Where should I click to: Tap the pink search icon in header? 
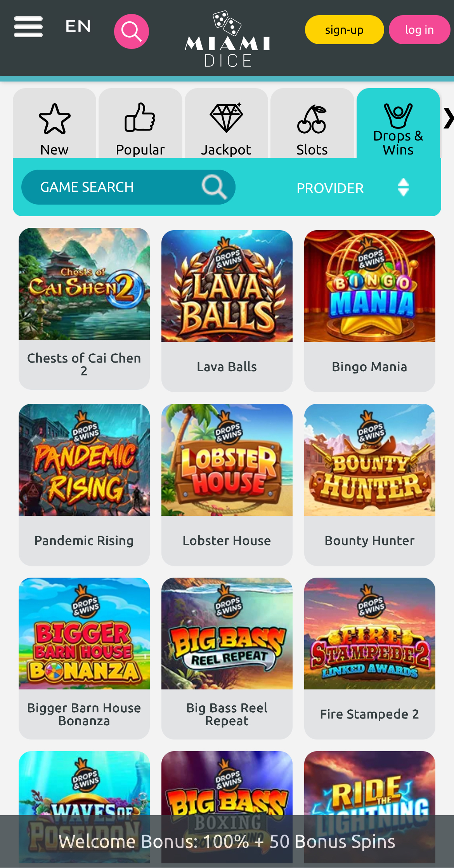click(x=132, y=31)
